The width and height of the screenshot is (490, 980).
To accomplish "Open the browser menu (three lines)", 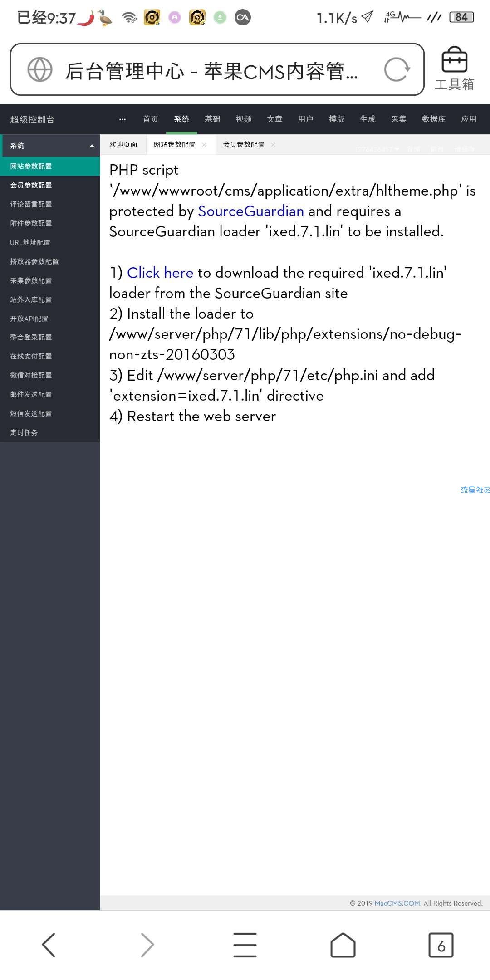I will tap(245, 945).
